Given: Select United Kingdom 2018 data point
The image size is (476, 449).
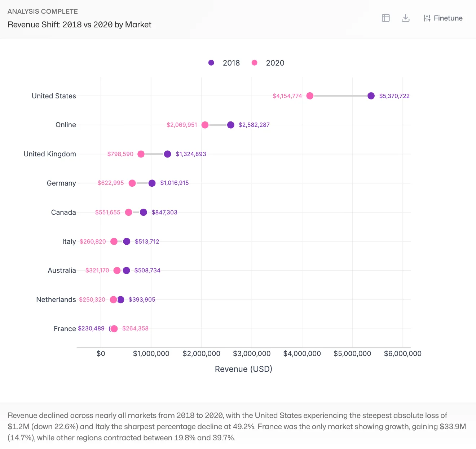Looking at the screenshot, I should pos(167,154).
